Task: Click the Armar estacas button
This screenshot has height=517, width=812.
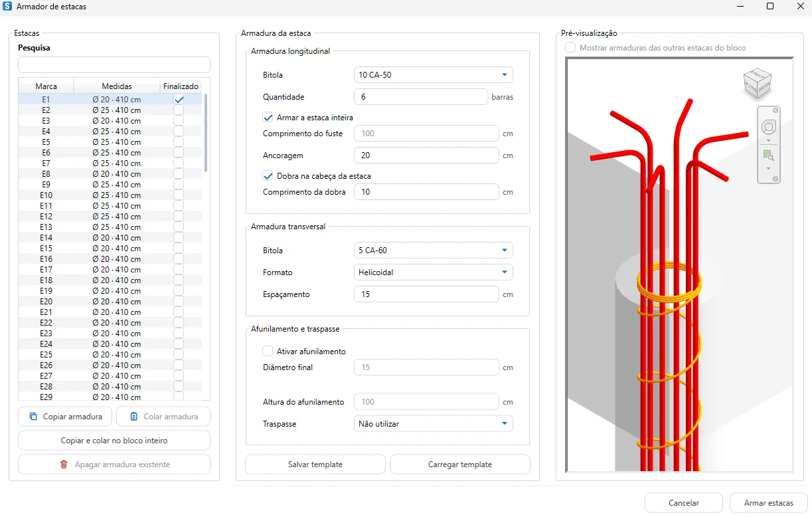Action: [769, 503]
